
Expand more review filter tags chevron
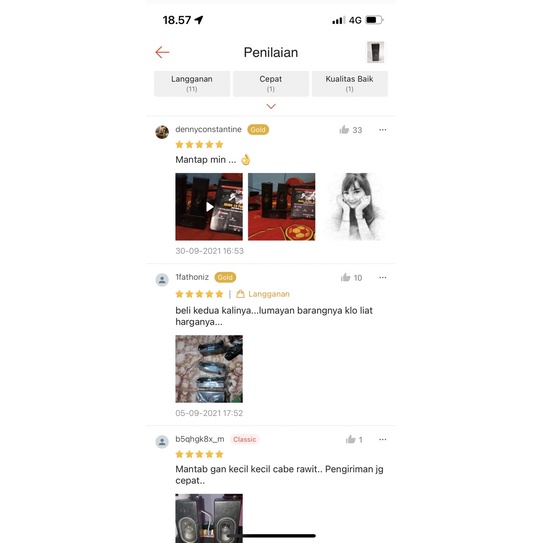pyautogui.click(x=271, y=106)
